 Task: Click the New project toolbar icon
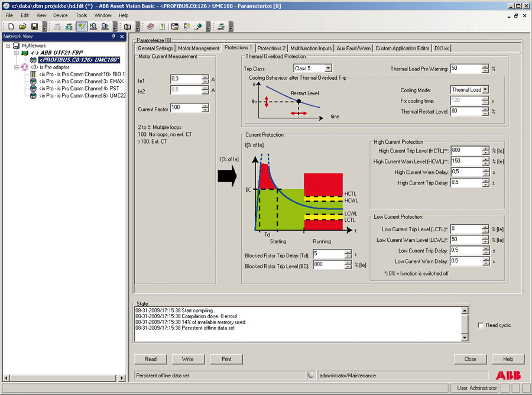click(10, 27)
